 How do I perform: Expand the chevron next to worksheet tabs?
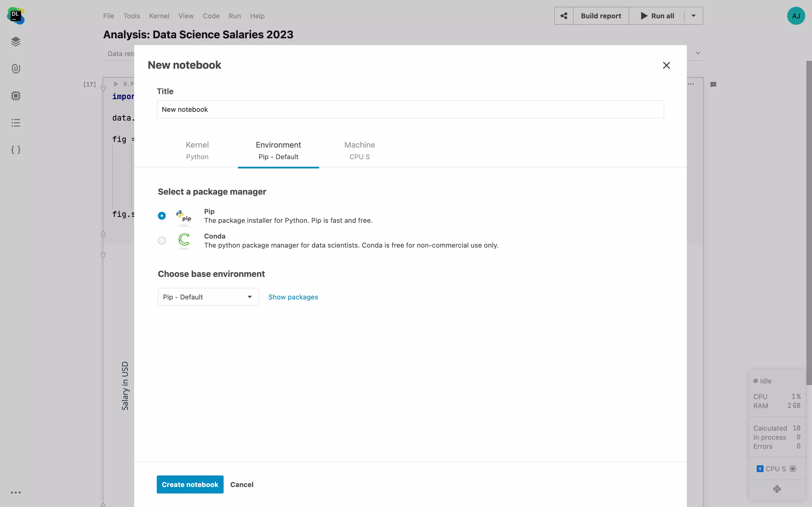tap(698, 53)
